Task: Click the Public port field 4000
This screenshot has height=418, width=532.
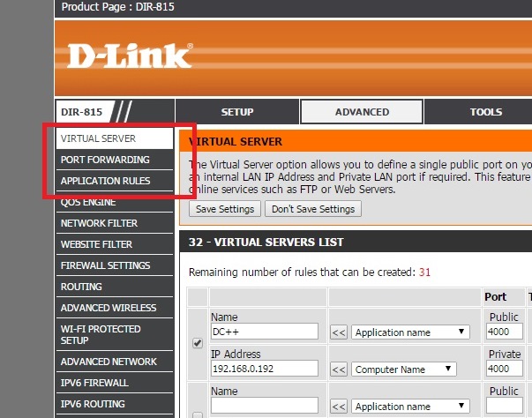Action: click(504, 332)
